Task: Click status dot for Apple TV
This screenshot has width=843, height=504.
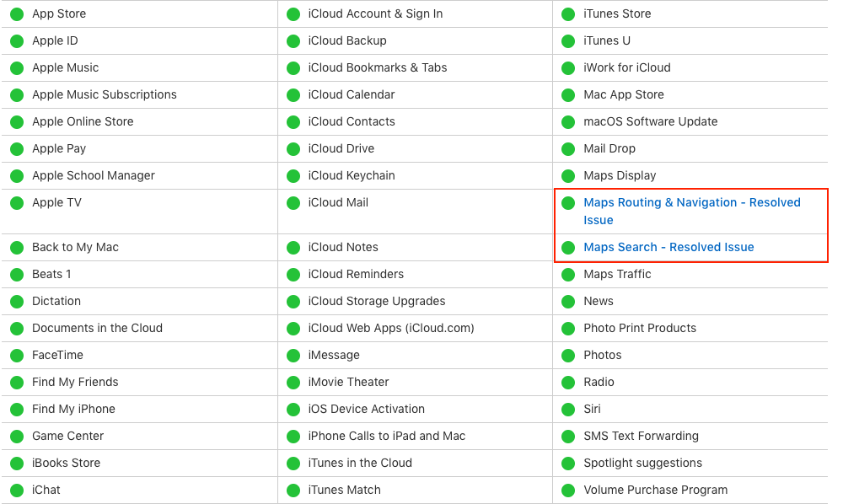Action: pyautogui.click(x=17, y=203)
